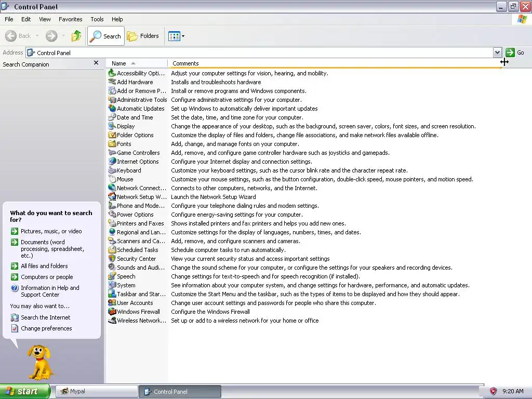Select the Printers and Faxes icon
532x399 pixels.
click(x=112, y=223)
